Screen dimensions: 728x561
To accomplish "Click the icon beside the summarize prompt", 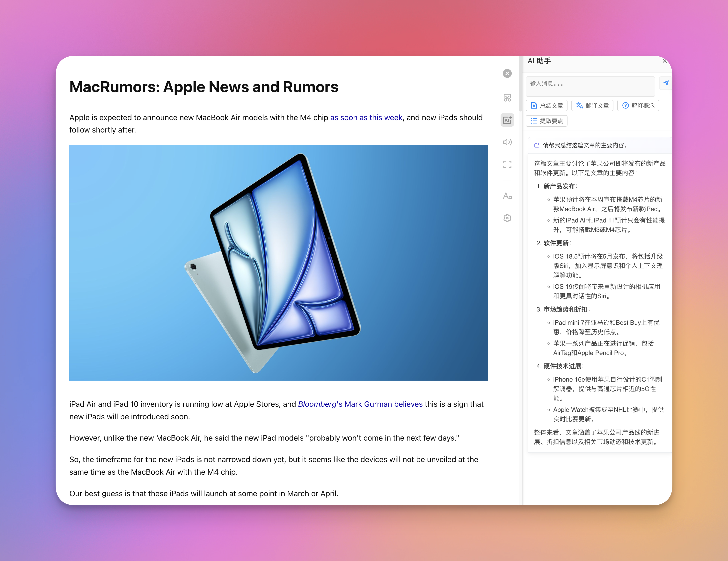I will (537, 145).
